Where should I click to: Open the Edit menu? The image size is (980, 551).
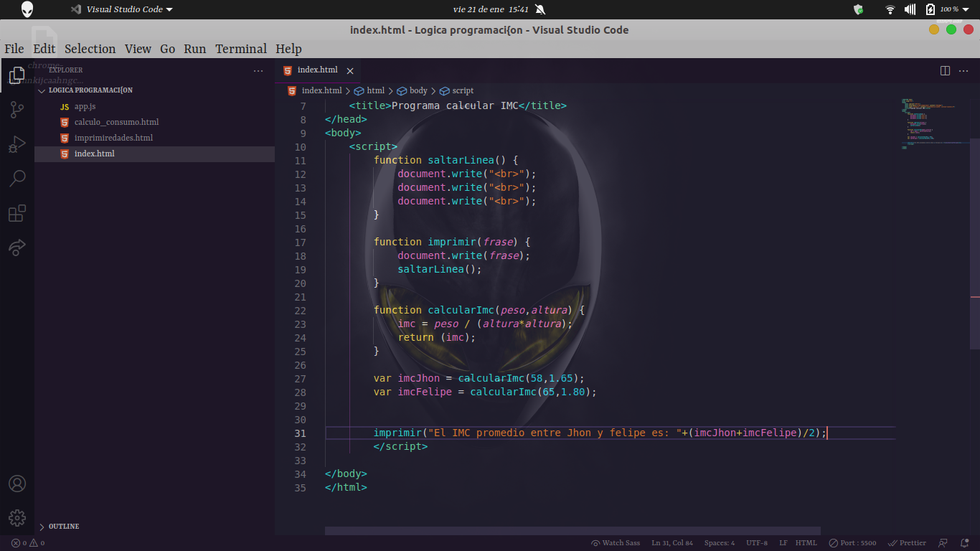coord(44,49)
